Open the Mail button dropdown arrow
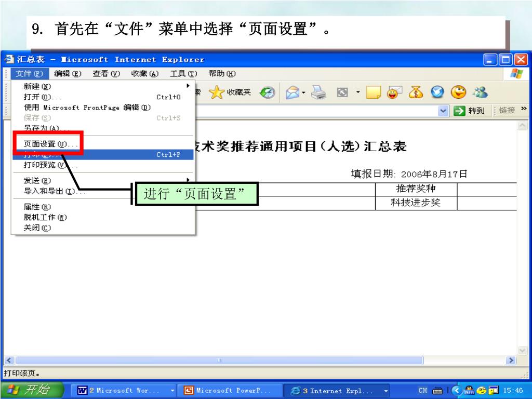Screen dimensions: 532x399 303,92
